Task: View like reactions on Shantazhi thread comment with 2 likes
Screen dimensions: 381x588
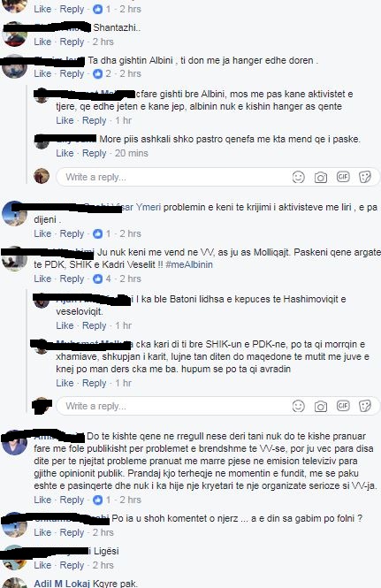Action: [102, 73]
